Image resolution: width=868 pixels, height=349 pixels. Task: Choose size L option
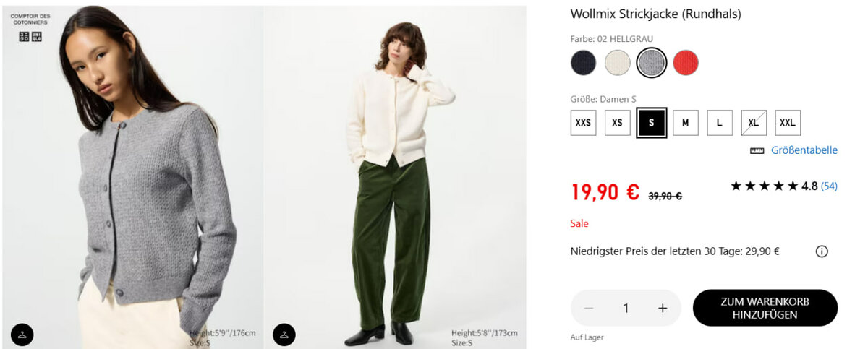pos(720,123)
